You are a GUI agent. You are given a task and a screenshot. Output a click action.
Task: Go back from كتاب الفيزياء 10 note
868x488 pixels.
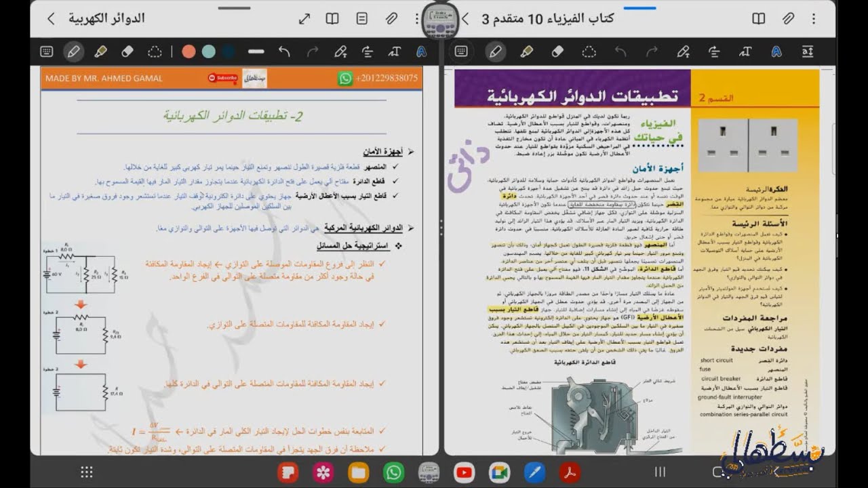click(x=465, y=18)
